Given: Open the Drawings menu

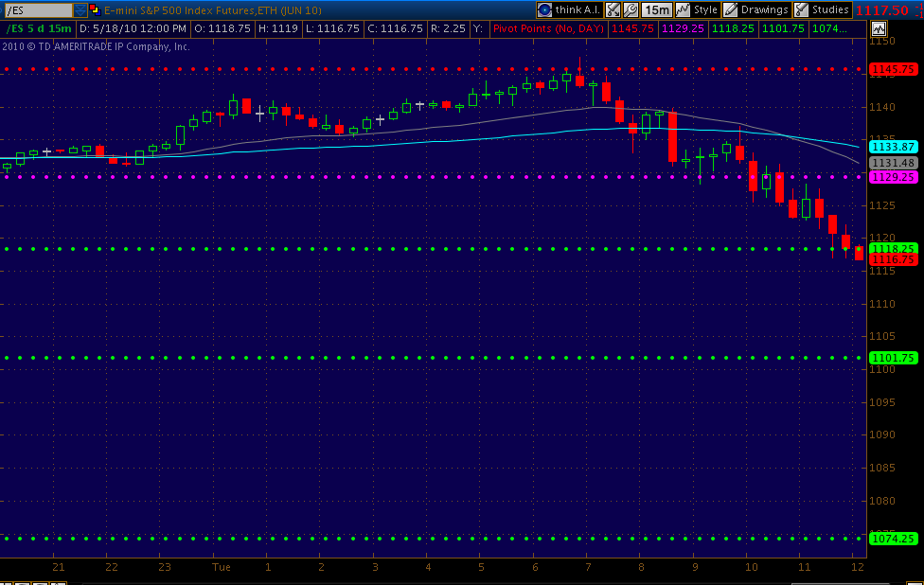Looking at the screenshot, I should (x=755, y=10).
